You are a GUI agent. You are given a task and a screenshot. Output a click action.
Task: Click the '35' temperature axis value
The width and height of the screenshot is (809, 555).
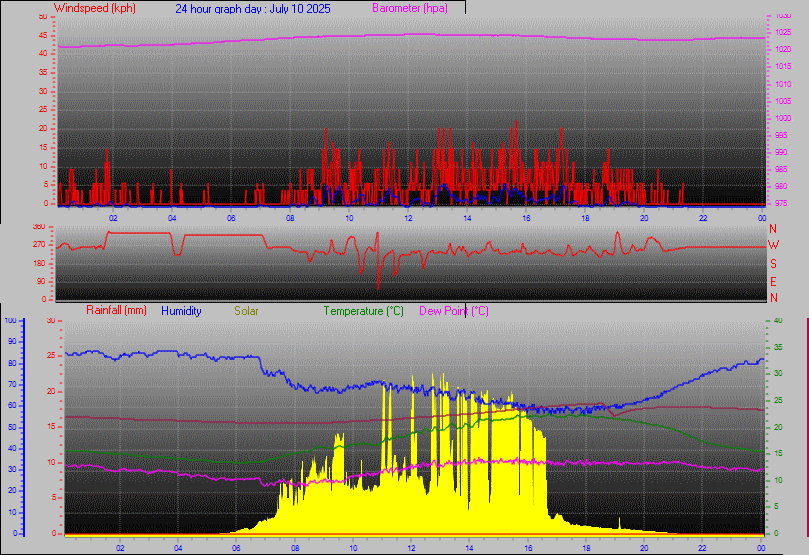(778, 347)
